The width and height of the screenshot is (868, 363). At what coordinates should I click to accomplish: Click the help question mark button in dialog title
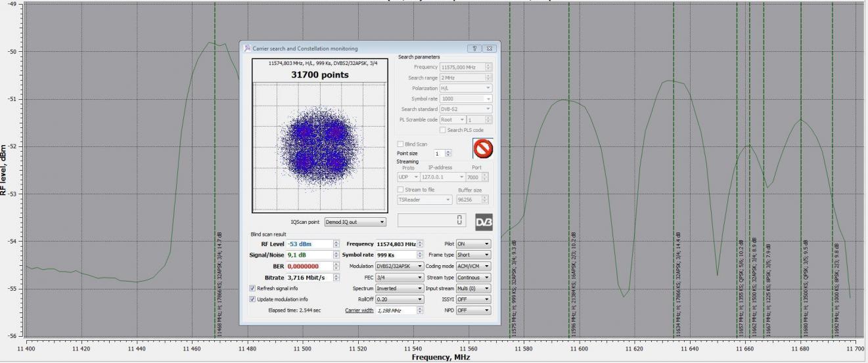tap(474, 49)
